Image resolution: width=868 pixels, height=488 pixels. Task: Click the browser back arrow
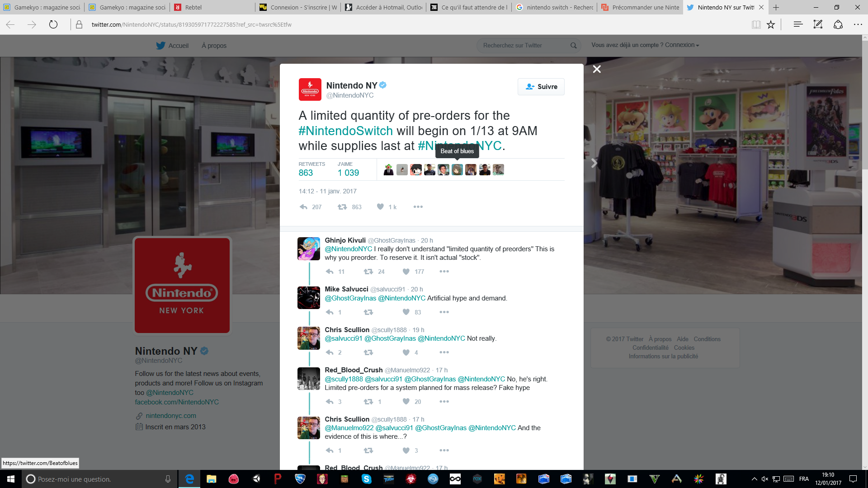coord(10,24)
